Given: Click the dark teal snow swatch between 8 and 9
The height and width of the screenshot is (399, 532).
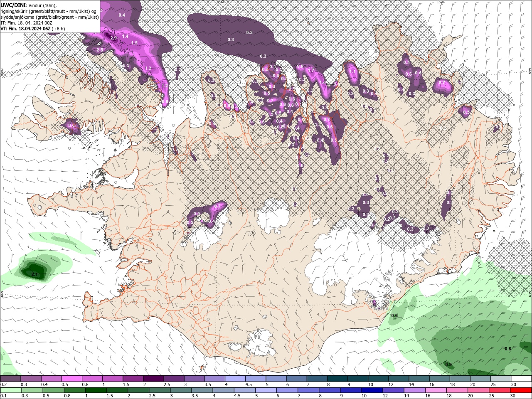Looking at the screenshot, I should (337, 379).
